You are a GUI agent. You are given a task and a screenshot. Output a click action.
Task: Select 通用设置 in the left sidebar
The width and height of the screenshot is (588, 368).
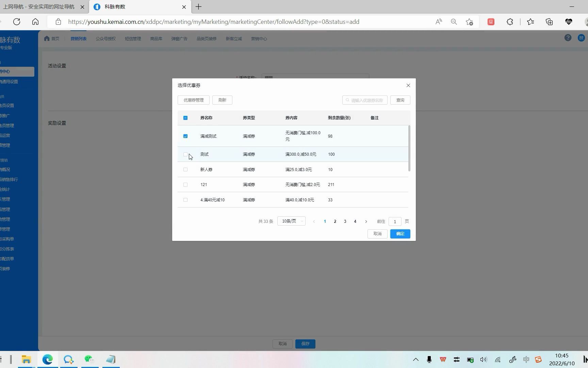pos(10,82)
